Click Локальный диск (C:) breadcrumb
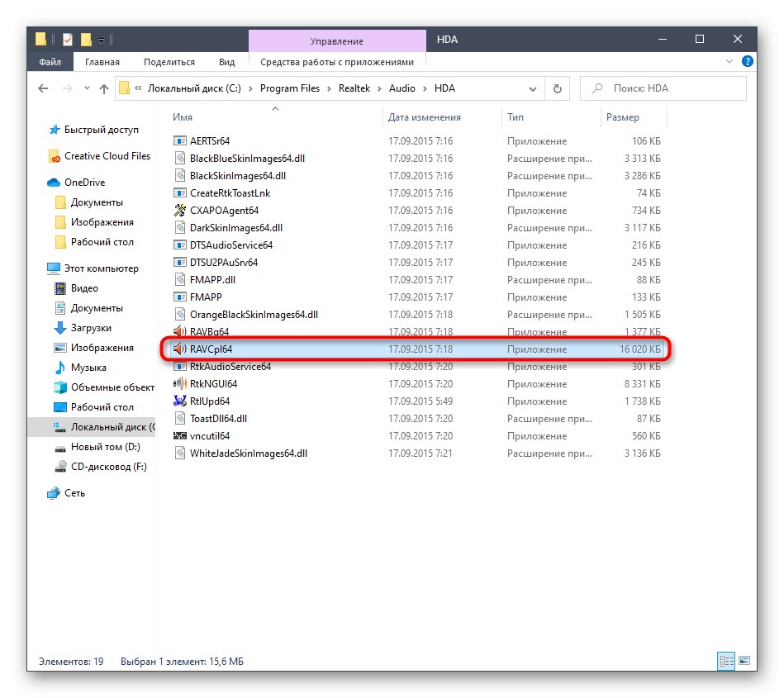Viewport: 784px width, 698px height. [x=194, y=88]
